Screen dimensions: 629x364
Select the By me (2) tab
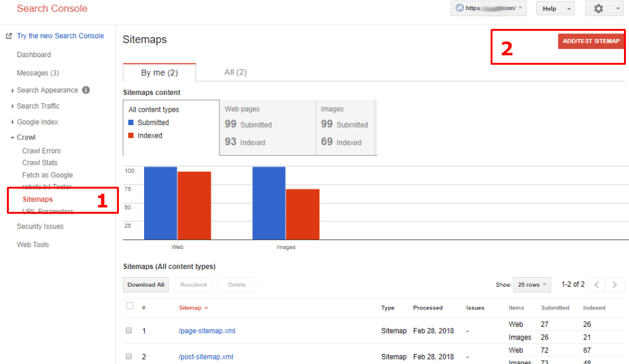(159, 72)
